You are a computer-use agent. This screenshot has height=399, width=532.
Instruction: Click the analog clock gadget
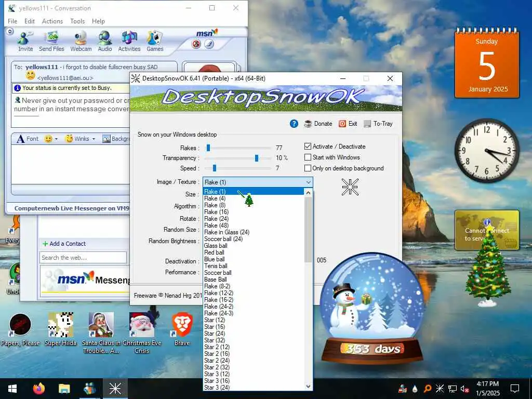(487, 150)
